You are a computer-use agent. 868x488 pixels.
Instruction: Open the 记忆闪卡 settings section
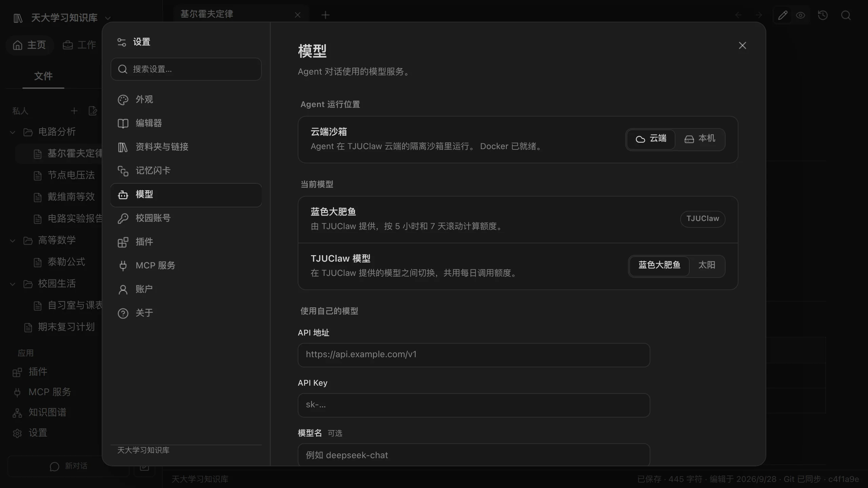click(186, 171)
